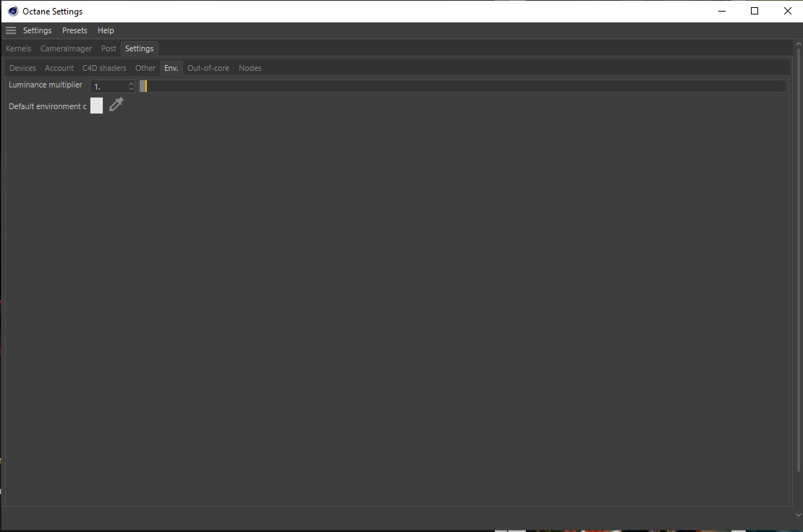Click the Luminance multiplier slider track
Image resolution: width=803 pixels, height=532 pixels.
[462, 86]
